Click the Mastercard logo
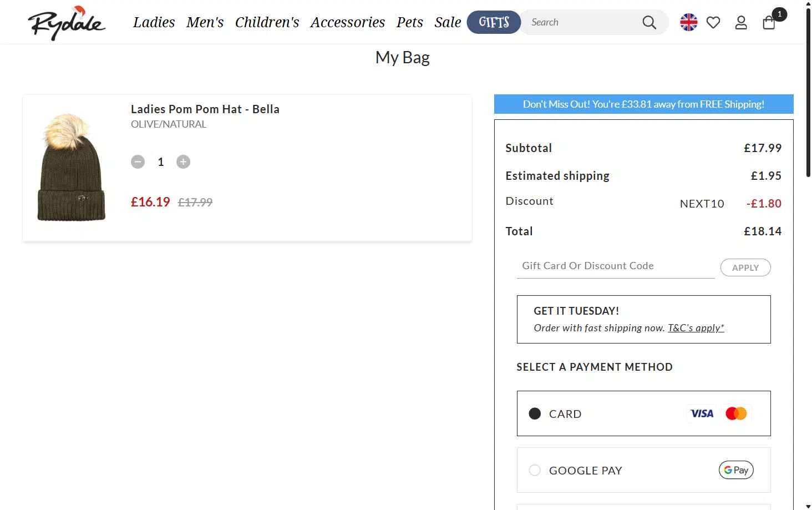The image size is (812, 510). pyautogui.click(x=736, y=413)
